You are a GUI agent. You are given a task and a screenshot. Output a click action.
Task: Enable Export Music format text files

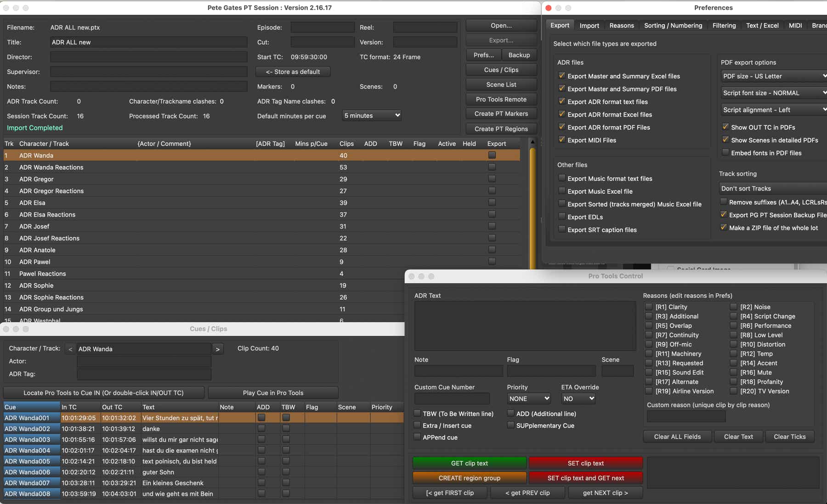pos(561,178)
